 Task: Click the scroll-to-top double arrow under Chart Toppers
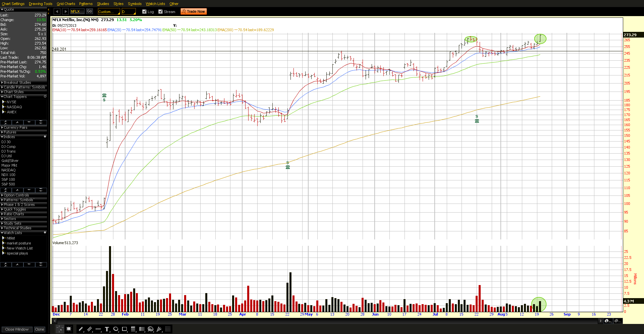6,122
